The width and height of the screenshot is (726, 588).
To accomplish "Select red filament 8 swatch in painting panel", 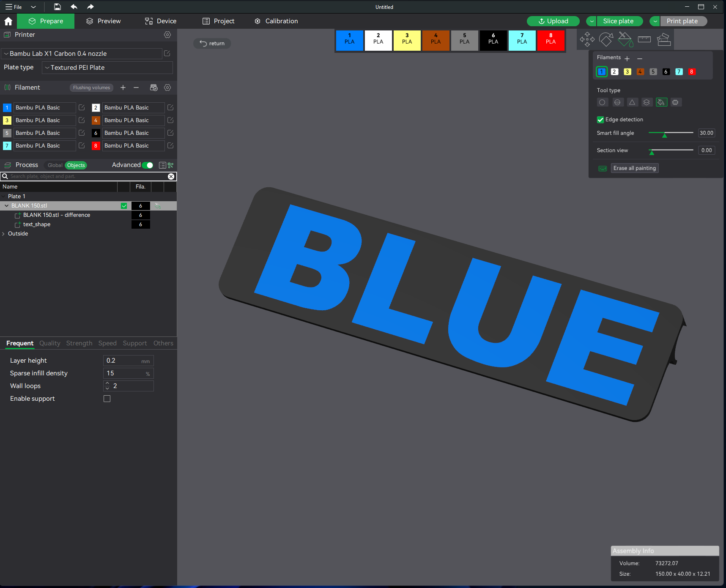I will (x=692, y=72).
